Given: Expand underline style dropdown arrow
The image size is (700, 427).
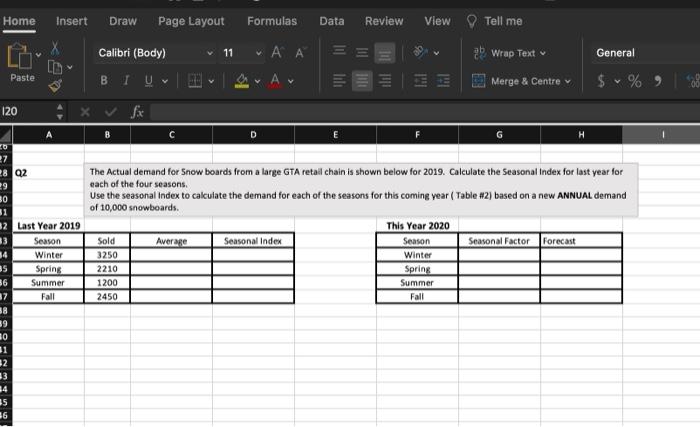Looking at the screenshot, I should 165,81.
